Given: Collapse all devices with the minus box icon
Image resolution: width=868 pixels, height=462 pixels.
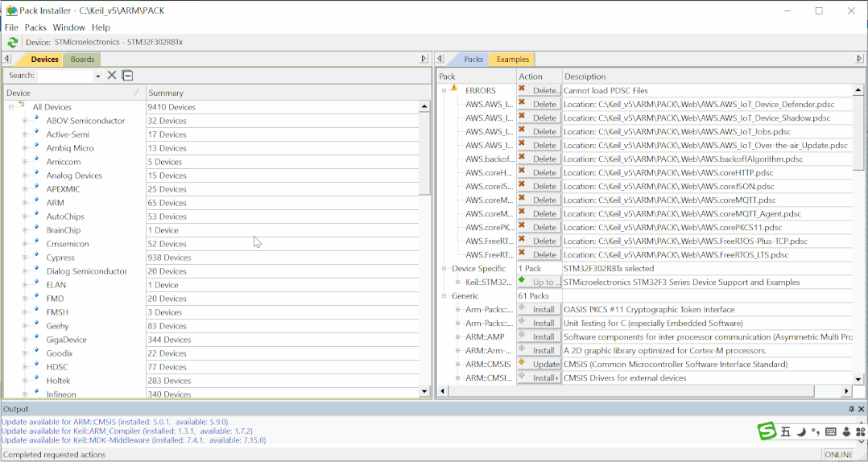Looking at the screenshot, I should click(127, 75).
